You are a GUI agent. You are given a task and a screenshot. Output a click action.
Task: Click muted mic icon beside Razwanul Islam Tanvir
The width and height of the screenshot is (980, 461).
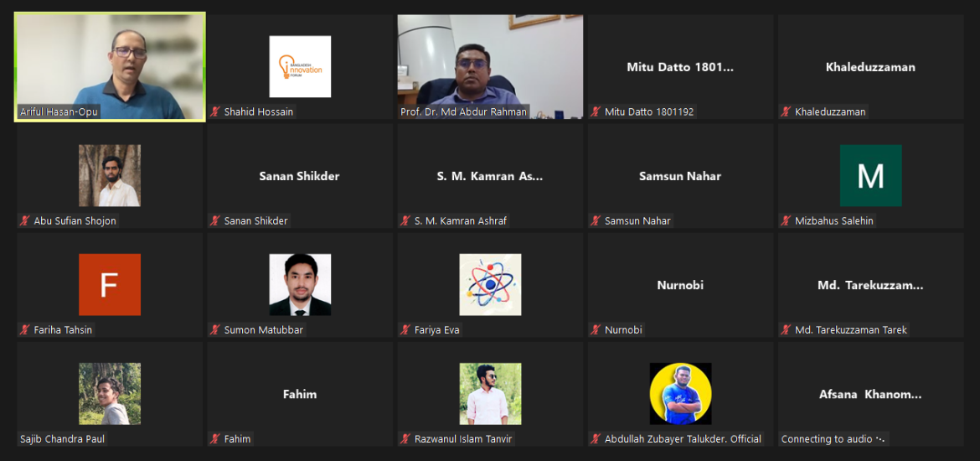[x=405, y=439]
